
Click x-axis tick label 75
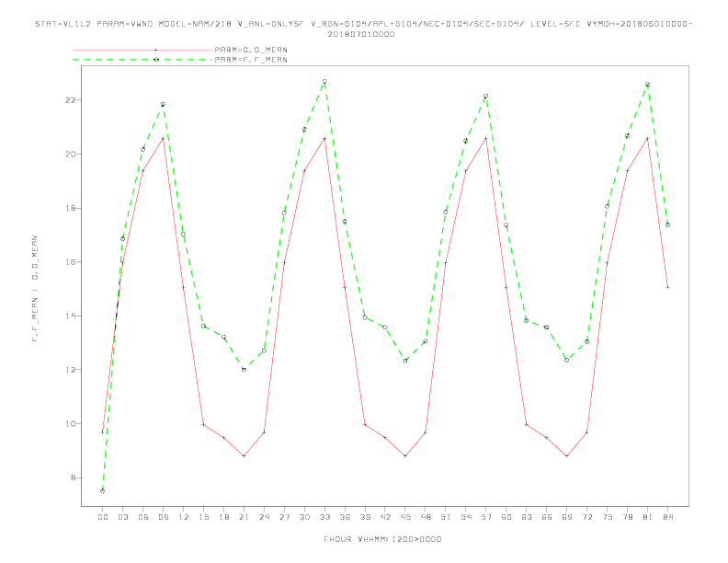pyautogui.click(x=608, y=517)
